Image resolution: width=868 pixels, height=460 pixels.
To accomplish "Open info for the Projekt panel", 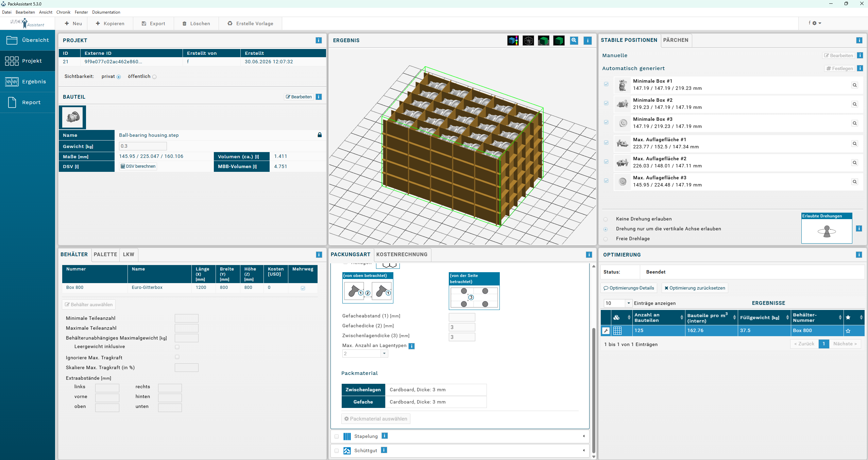I will [x=319, y=40].
